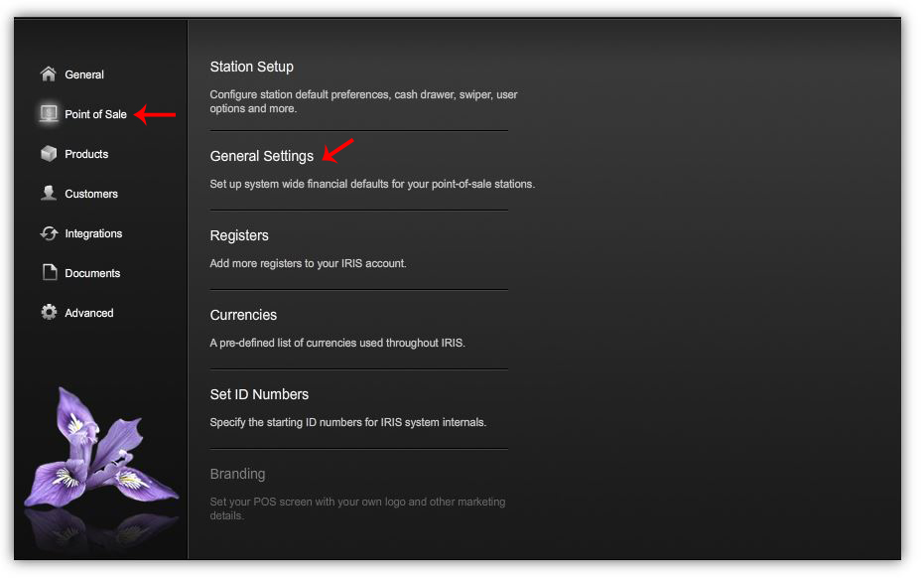Click the "pre-defined list of currencies" description
Image resolution: width=924 pixels, height=578 pixels.
pyautogui.click(x=336, y=343)
